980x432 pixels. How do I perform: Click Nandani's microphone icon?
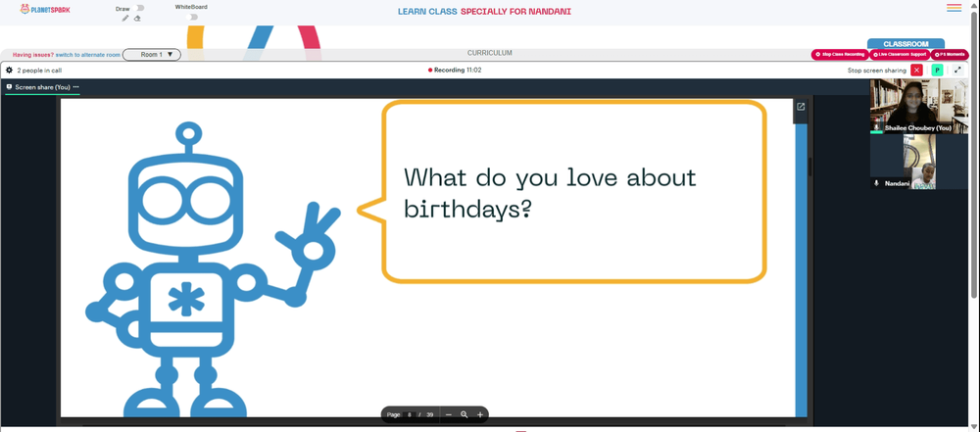click(x=876, y=183)
